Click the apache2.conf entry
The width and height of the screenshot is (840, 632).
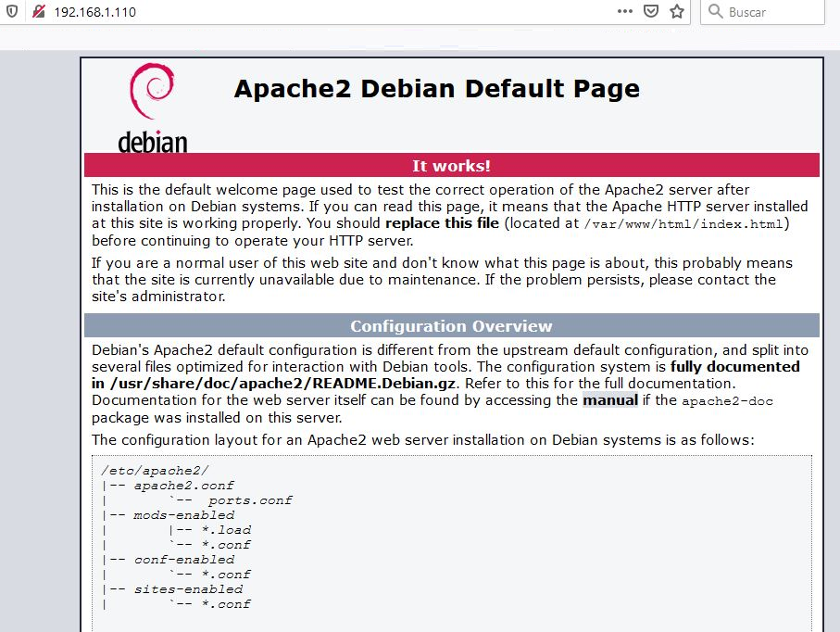tap(183, 486)
